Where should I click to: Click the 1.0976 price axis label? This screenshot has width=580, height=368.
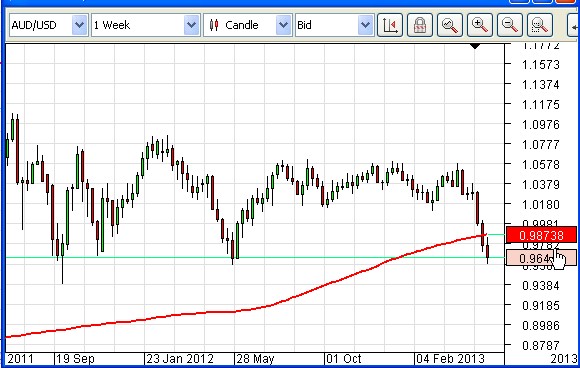pyautogui.click(x=541, y=125)
